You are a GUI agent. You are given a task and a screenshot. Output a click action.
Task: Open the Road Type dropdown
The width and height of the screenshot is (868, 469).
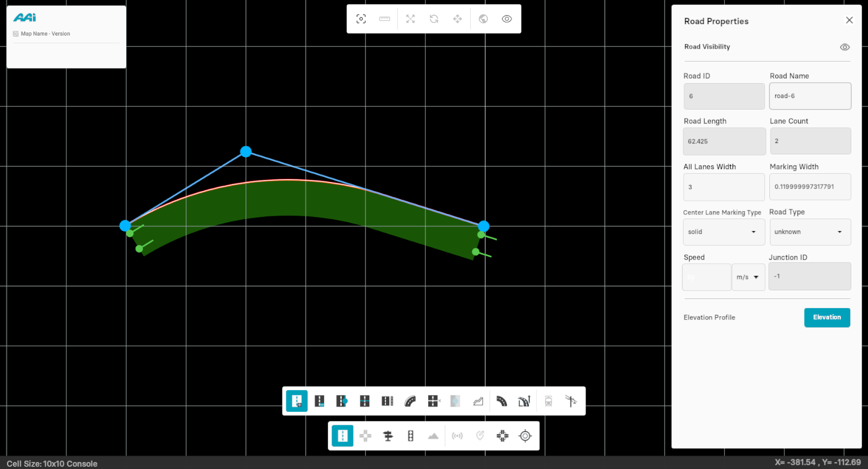[810, 232]
